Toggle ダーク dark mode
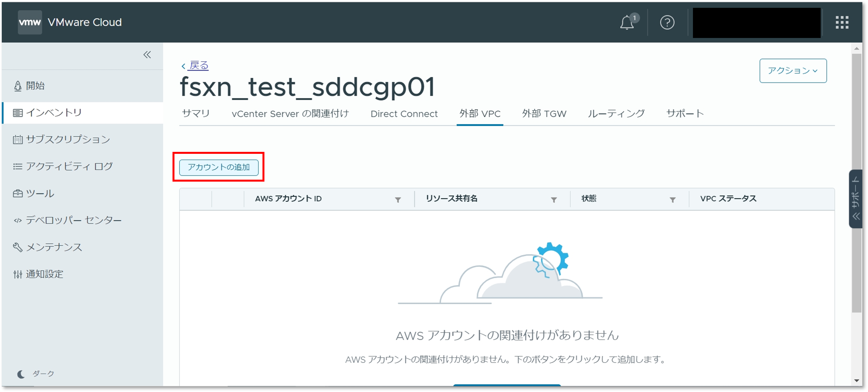Screen dimensions: 868x392 tap(36, 373)
